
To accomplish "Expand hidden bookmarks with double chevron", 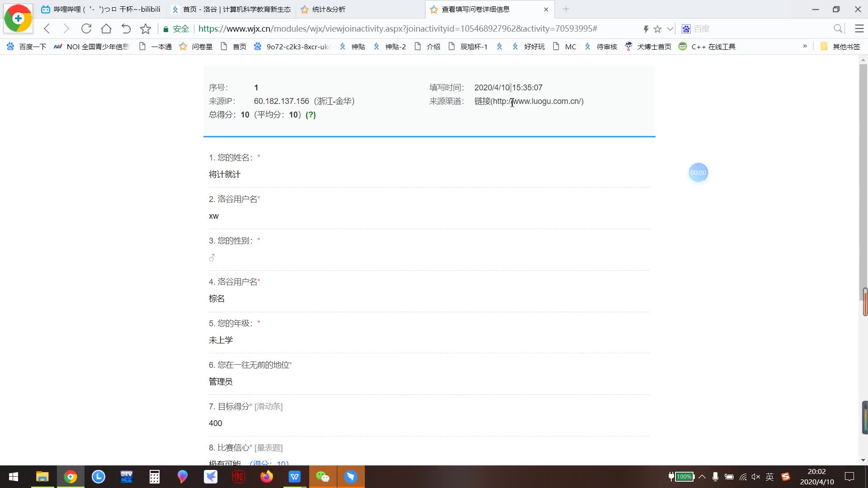I will coord(805,46).
